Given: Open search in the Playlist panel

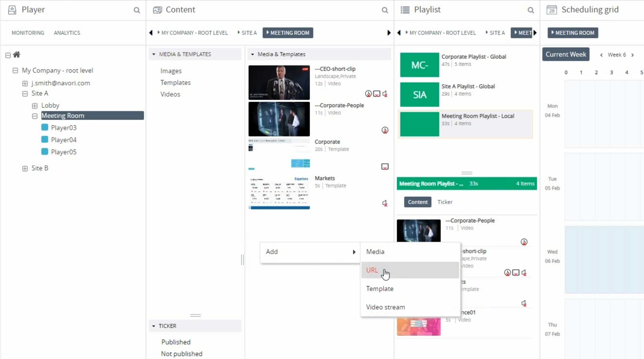Looking at the screenshot, I should pyautogui.click(x=531, y=10).
